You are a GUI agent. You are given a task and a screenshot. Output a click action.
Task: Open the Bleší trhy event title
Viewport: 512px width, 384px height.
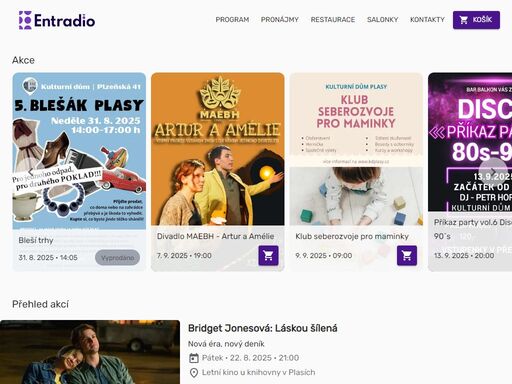coord(36,240)
